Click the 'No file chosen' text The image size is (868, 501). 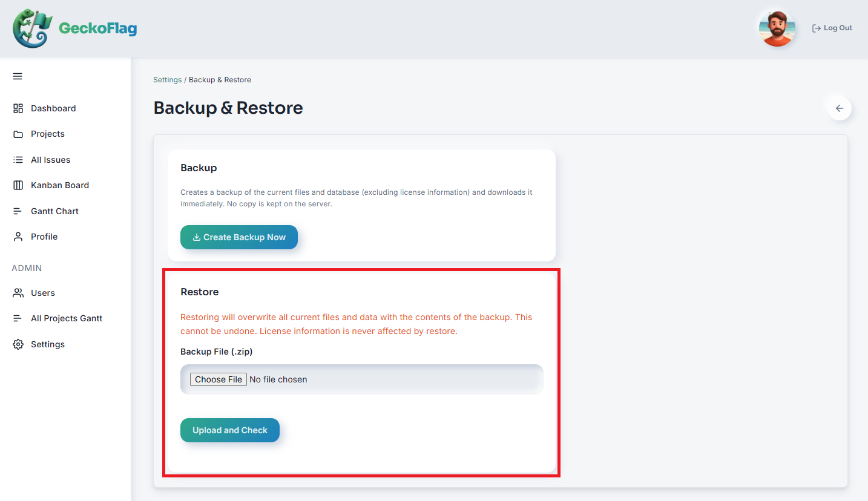click(x=278, y=379)
